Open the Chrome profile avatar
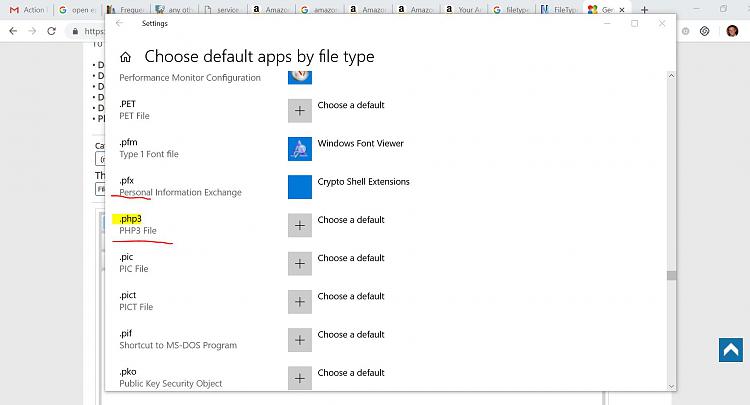 coord(732,31)
